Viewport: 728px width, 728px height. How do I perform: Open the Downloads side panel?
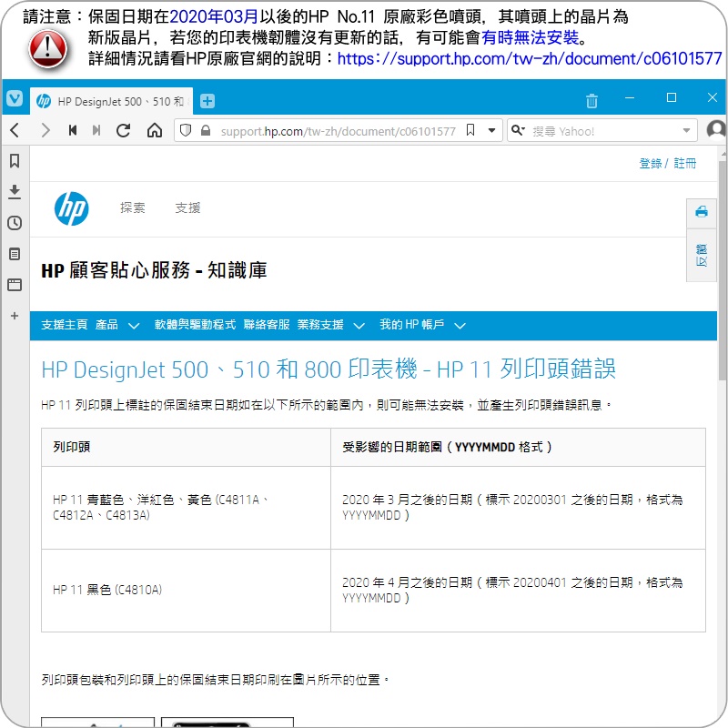pos(15,191)
